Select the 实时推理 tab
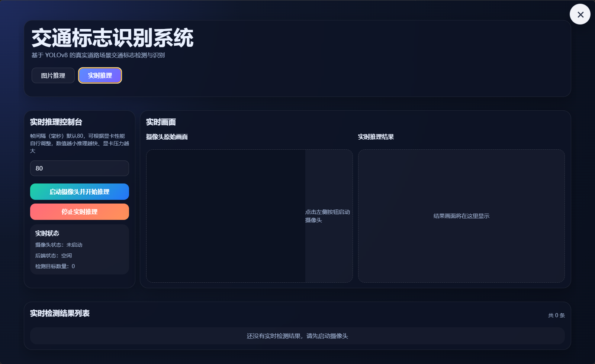This screenshot has height=364, width=595. point(100,75)
